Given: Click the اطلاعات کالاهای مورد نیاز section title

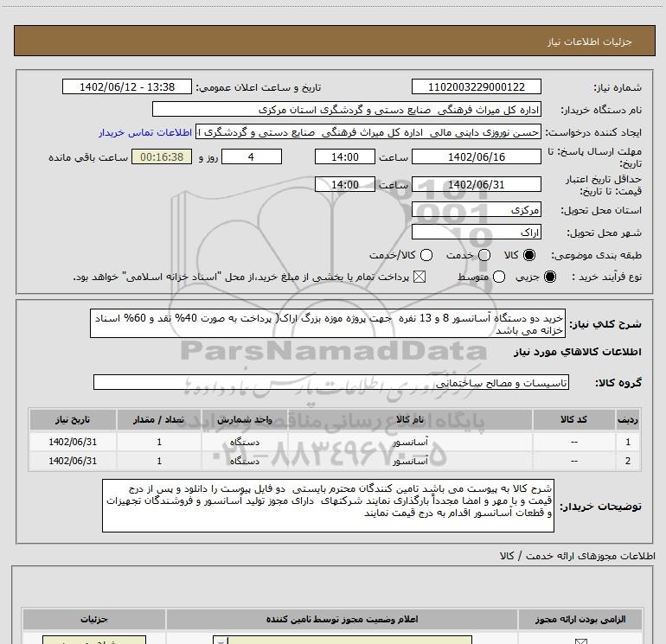Looking at the screenshot, I should tap(577, 352).
